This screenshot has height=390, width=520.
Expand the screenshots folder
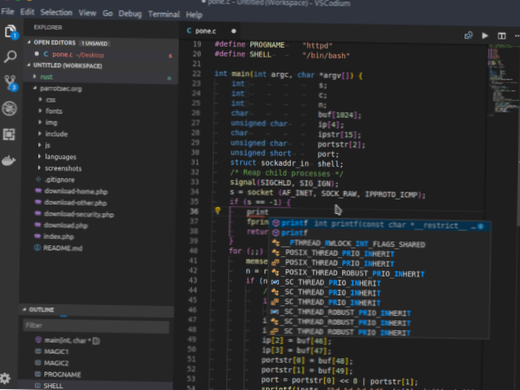coord(39,168)
